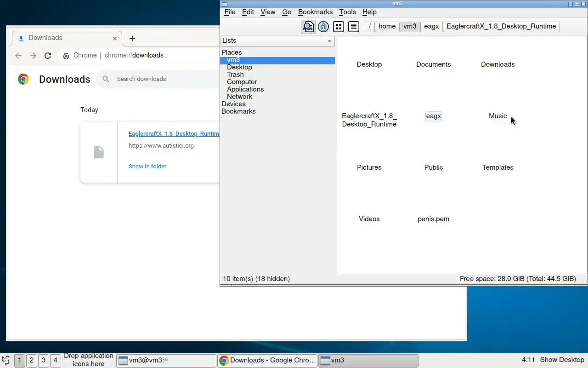The height and width of the screenshot is (368, 588).
Task: Close the Chrome Downloads tab
Action: 115,39
